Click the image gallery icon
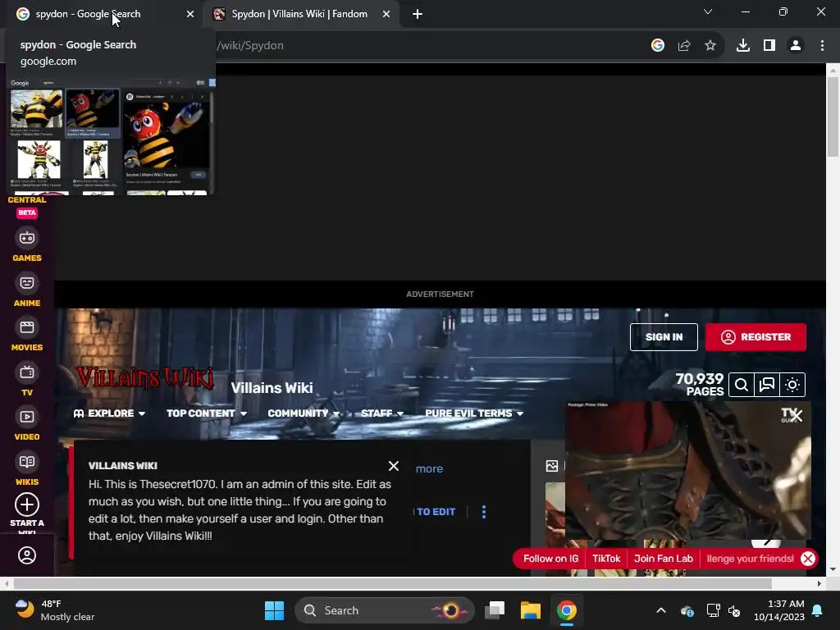The height and width of the screenshot is (630, 840). click(552, 466)
